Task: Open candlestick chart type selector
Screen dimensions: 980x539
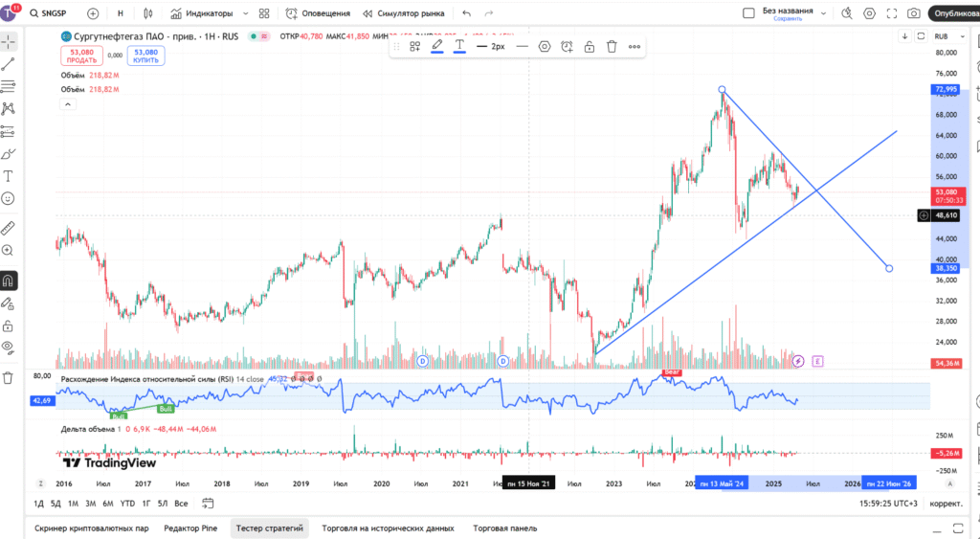Action: click(148, 13)
